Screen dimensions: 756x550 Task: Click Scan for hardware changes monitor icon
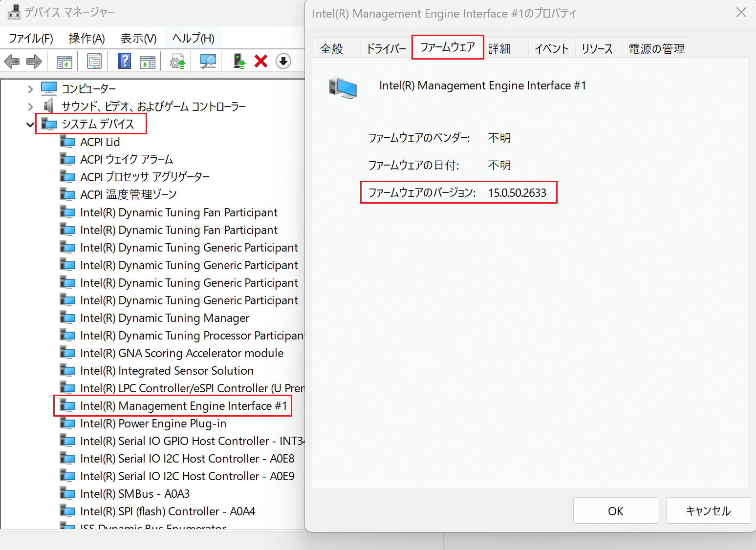pos(208,62)
